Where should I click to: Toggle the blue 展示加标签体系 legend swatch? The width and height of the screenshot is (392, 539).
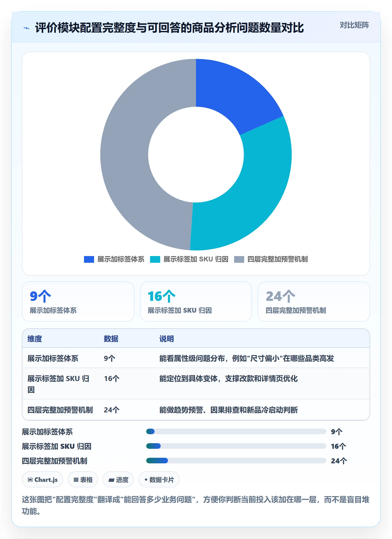point(89,259)
